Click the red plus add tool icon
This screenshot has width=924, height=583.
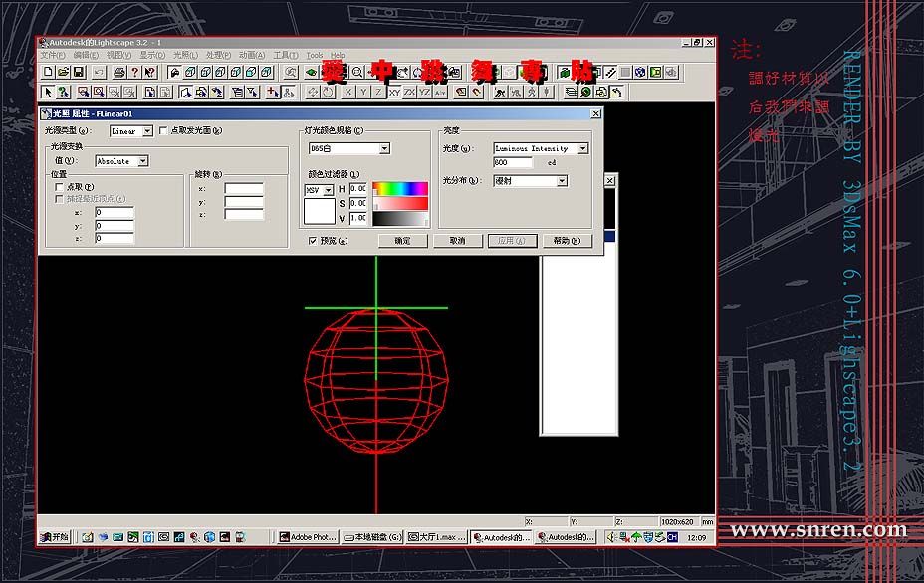click(x=273, y=92)
